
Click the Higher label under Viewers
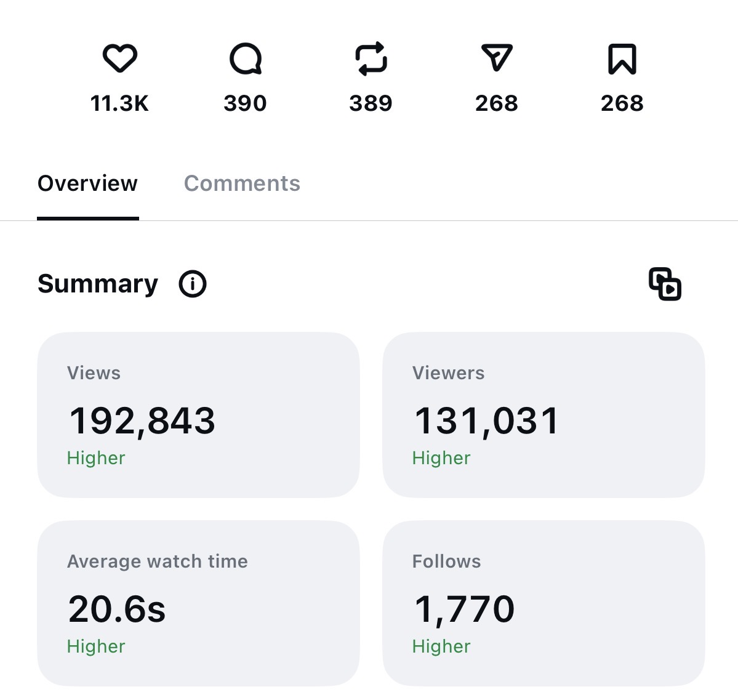(x=441, y=458)
